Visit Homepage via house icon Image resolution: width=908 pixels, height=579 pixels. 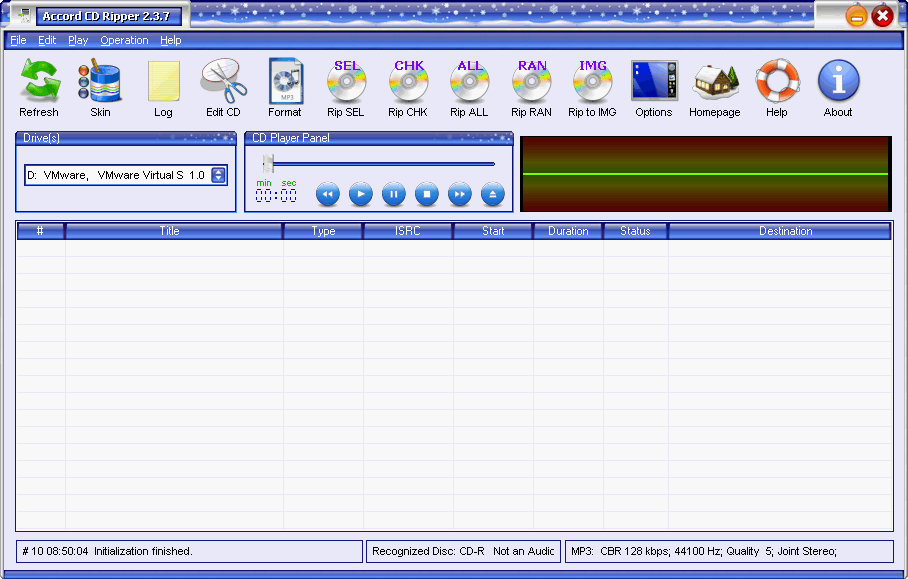tap(715, 82)
